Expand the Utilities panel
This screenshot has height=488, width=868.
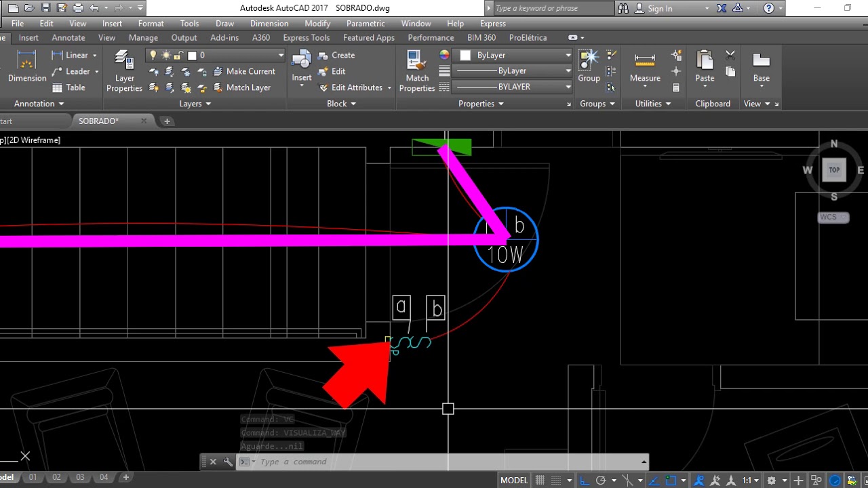pos(653,104)
